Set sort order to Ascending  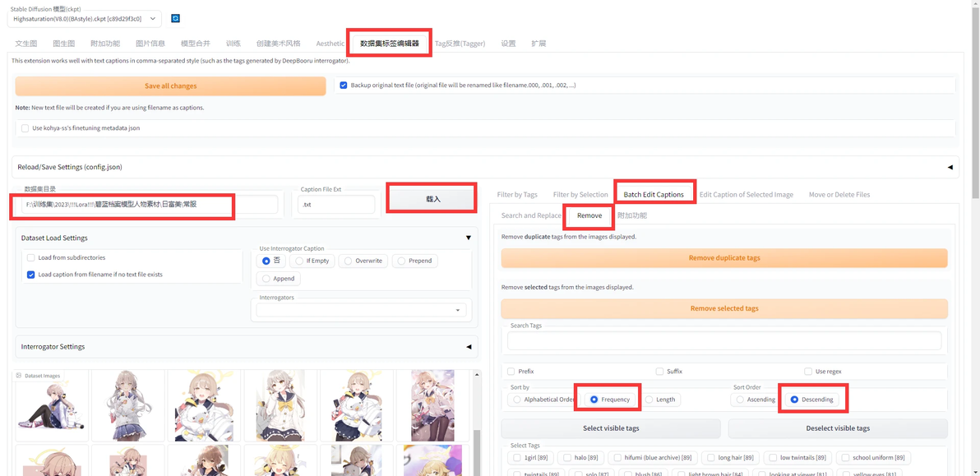pyautogui.click(x=757, y=400)
